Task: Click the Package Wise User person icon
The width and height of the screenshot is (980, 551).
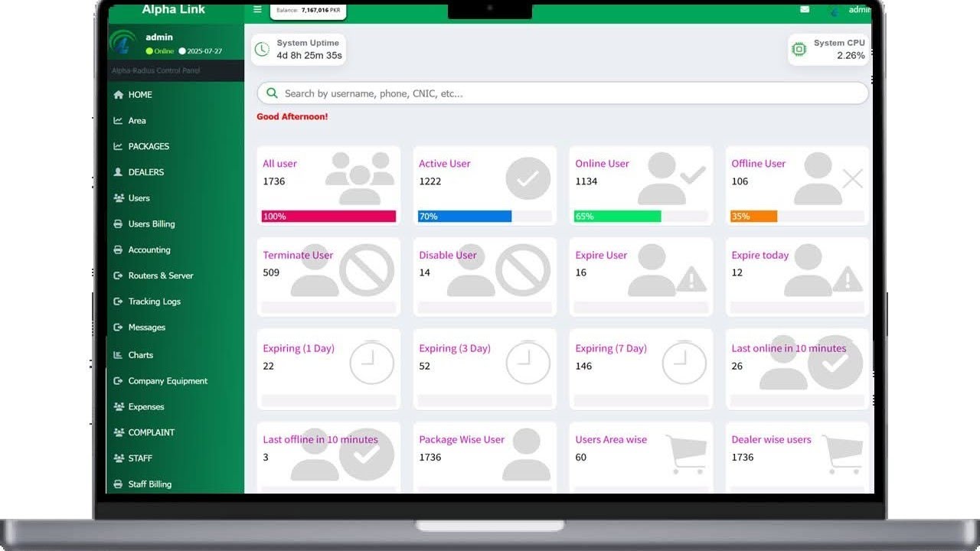Action: pos(527,455)
